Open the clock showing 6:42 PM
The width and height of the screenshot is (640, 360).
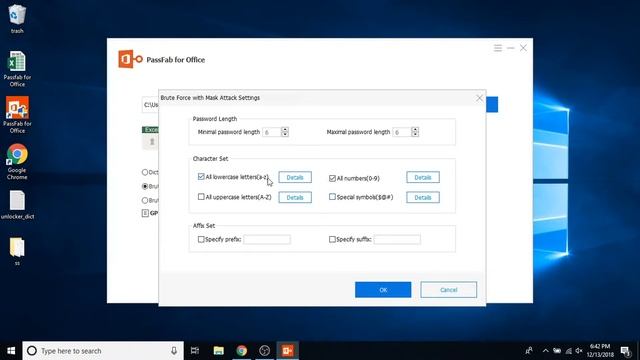click(x=600, y=351)
